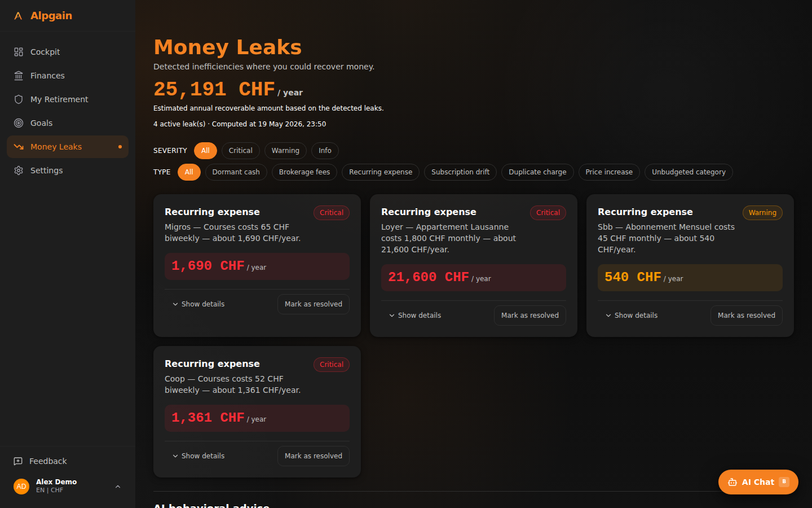Click the Alpgain logo icon
The image size is (812, 508).
[18, 16]
